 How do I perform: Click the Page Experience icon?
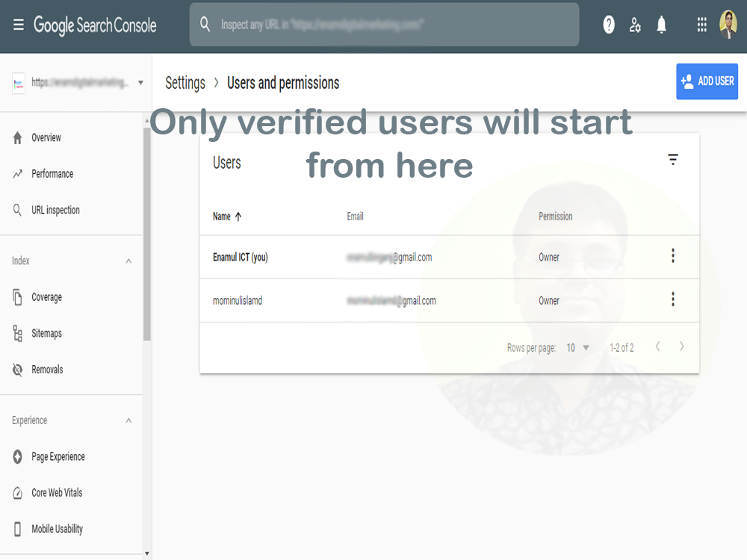[18, 457]
